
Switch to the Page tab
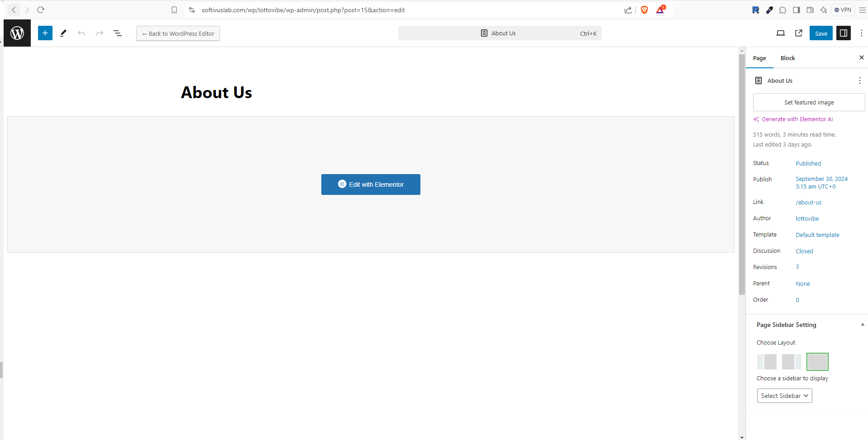(x=759, y=58)
